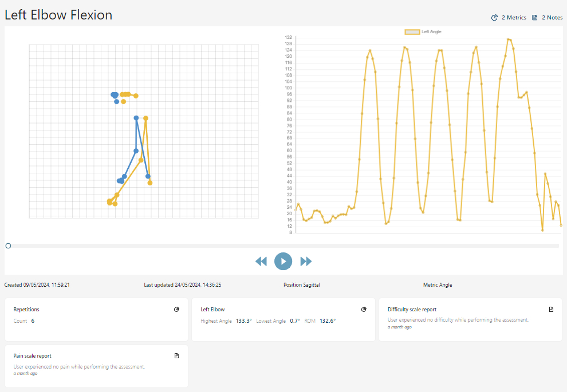Click the Created 09/05/2024 timestamp
This screenshot has width=567, height=392.
(37, 284)
